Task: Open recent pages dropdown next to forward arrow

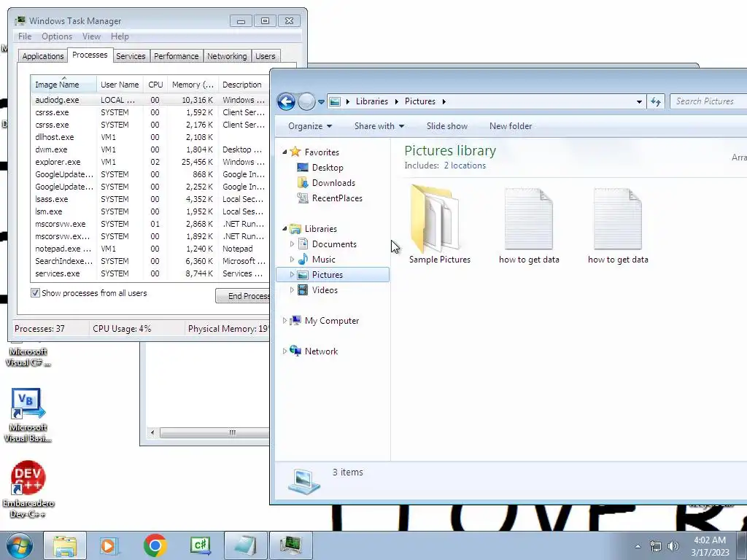Action: [x=321, y=102]
